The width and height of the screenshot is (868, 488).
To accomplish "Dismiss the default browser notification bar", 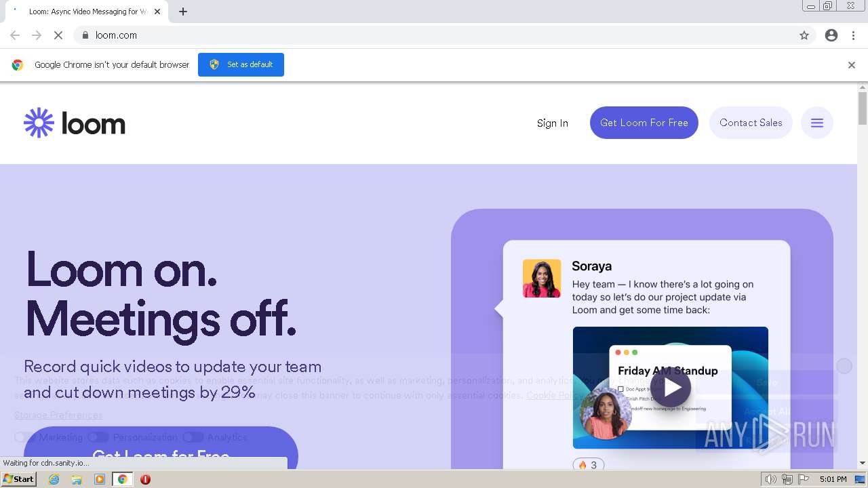I will pos(852,65).
